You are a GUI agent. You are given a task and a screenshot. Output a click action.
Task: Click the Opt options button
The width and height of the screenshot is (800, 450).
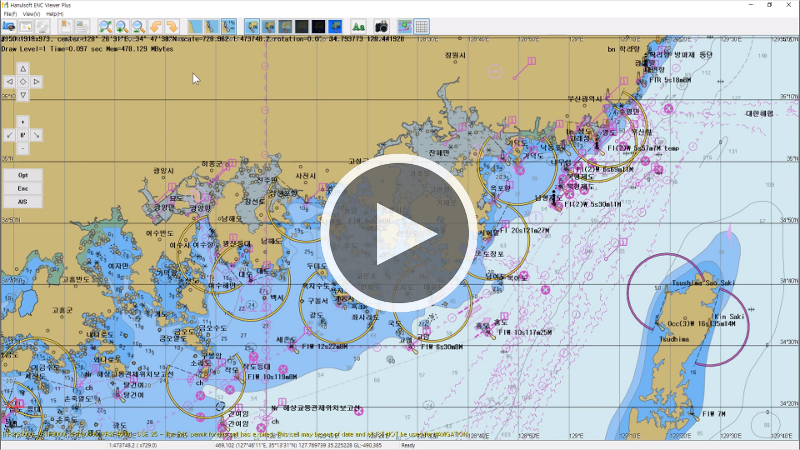[x=23, y=175]
